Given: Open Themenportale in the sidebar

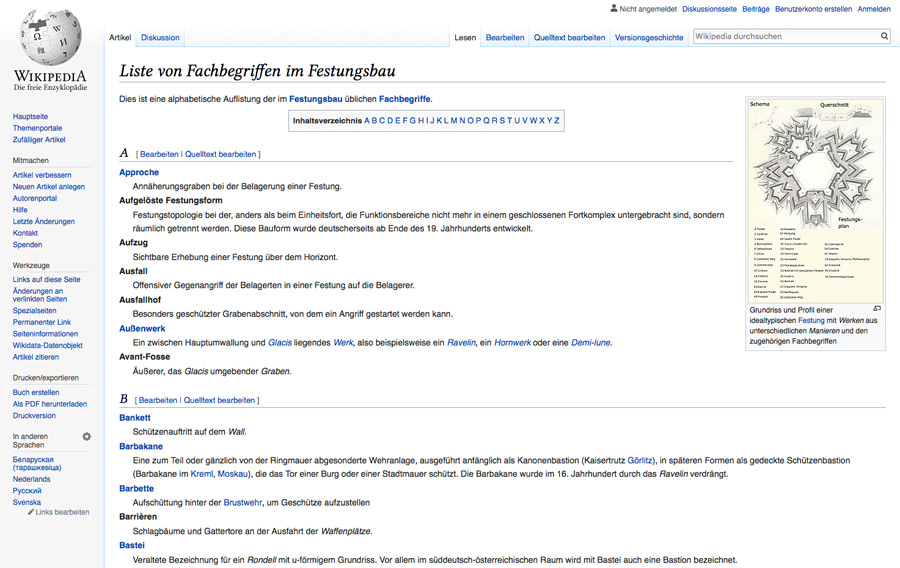Looking at the screenshot, I should (37, 128).
